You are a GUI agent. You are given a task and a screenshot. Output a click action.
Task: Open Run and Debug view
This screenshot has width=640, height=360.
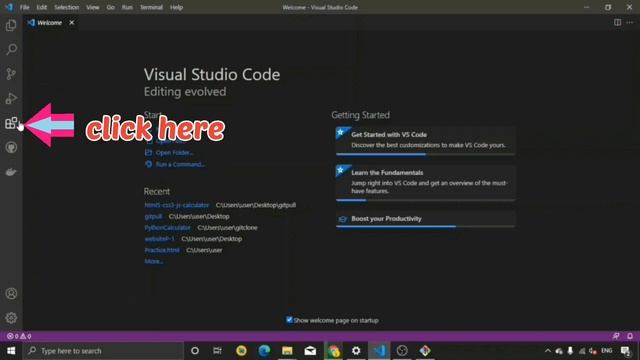coord(11,98)
